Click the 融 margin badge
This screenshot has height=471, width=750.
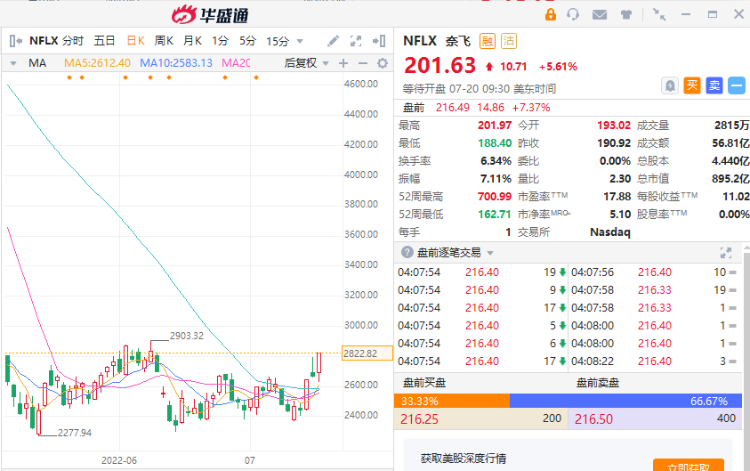(x=487, y=41)
